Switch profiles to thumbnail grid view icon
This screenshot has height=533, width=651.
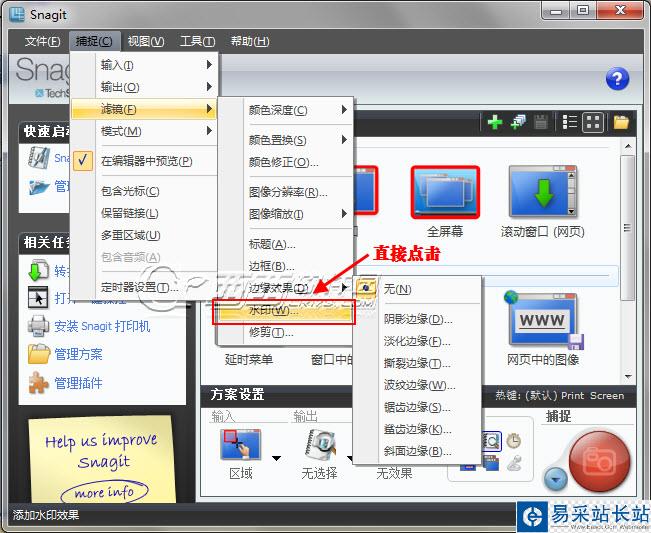[593, 122]
